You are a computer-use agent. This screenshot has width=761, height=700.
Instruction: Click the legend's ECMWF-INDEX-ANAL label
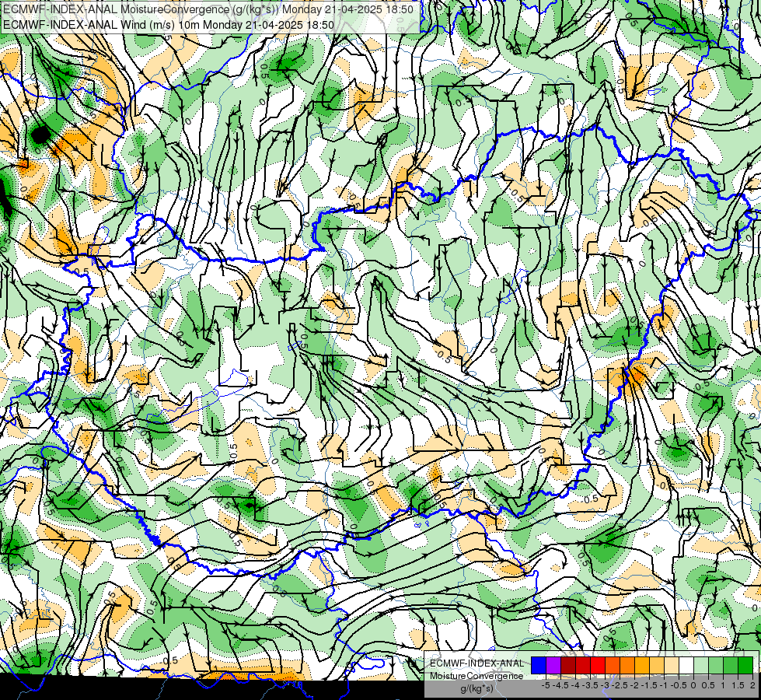(476, 663)
